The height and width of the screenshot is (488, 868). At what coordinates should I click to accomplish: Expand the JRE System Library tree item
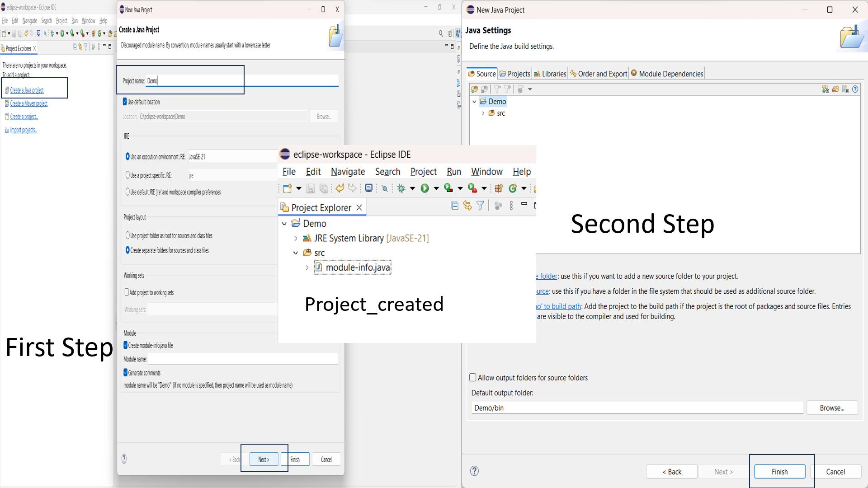[296, 238]
